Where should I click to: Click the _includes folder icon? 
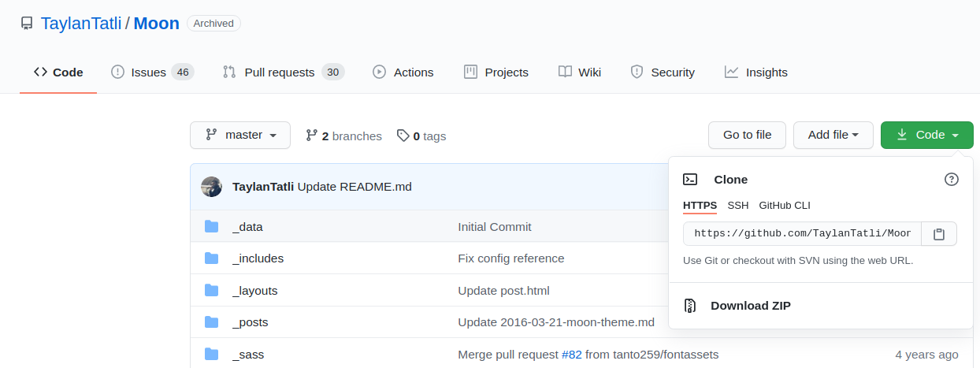click(211, 258)
